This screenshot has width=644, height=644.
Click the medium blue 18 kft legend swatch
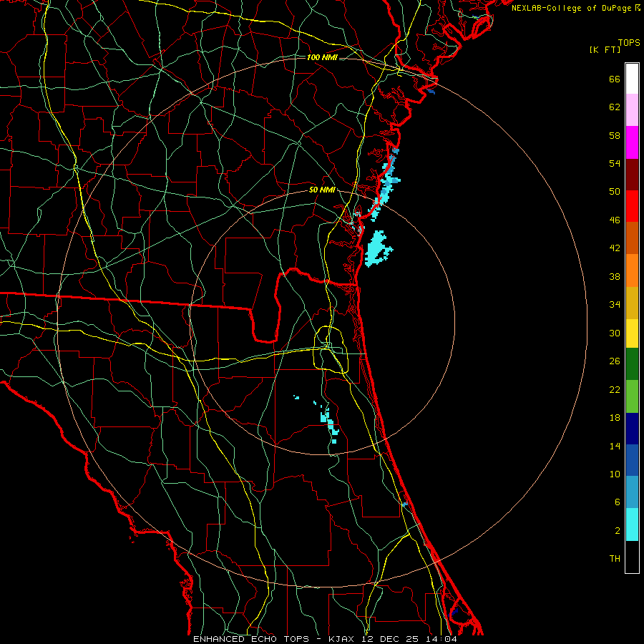click(632, 460)
